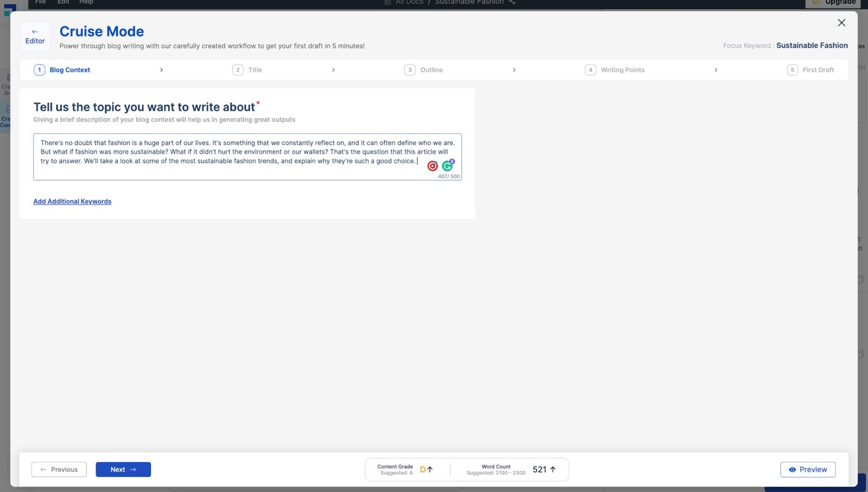Jump to the Outline step
Image resolution: width=868 pixels, height=492 pixels.
click(x=431, y=70)
